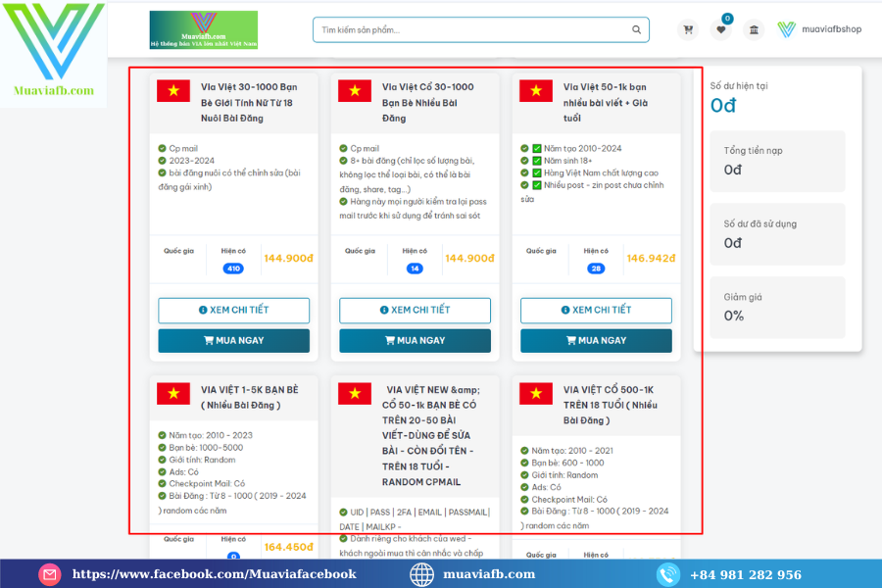This screenshot has width=882, height=588.
Task: Click stock badge 14
Action: 415,269
